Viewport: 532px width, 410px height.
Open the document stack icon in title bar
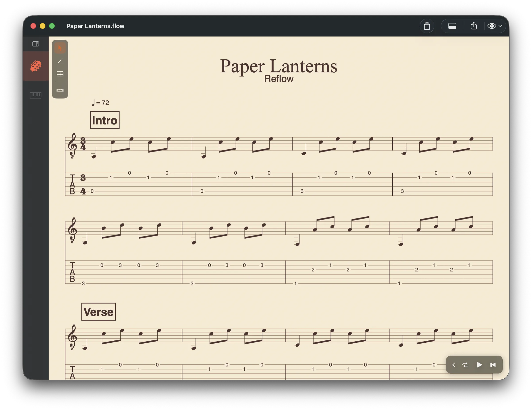coord(427,26)
